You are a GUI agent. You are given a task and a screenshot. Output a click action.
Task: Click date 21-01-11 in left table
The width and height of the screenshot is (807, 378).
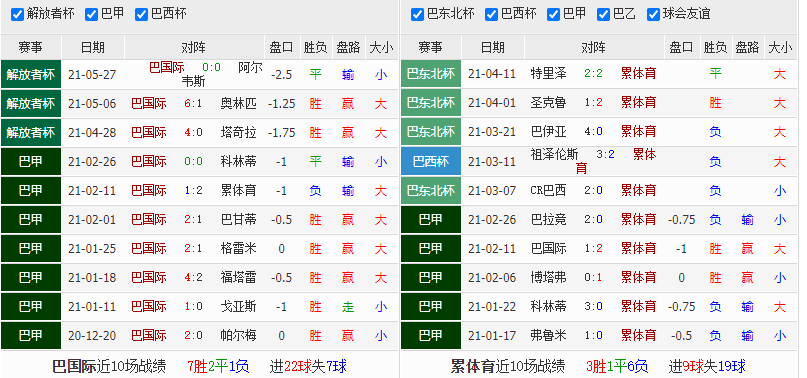92,306
